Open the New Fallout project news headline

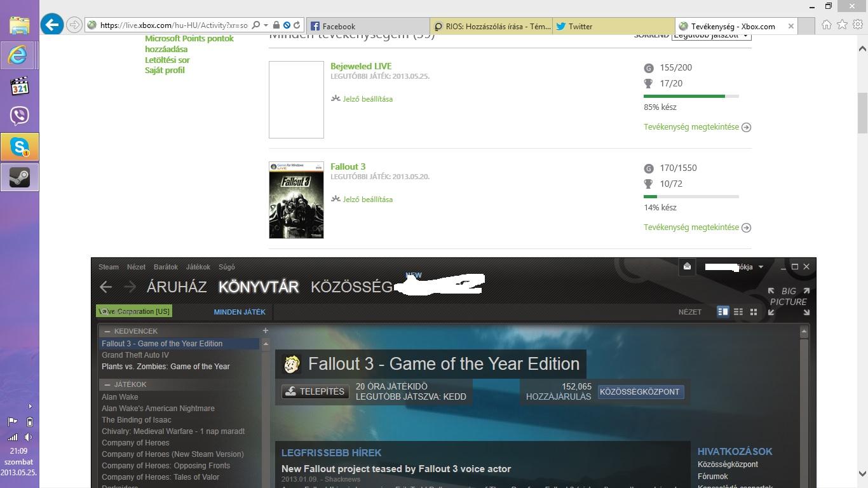coord(396,469)
